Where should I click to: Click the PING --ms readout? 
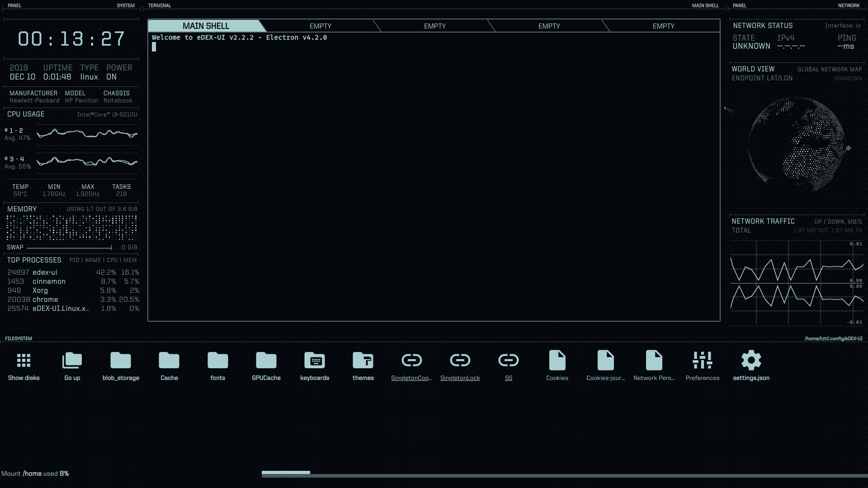tap(846, 42)
